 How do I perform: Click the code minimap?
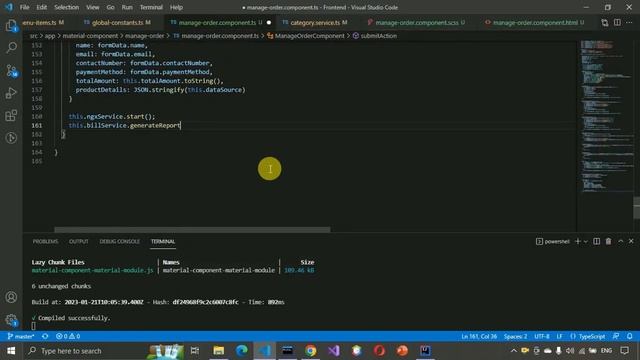(x=606, y=116)
